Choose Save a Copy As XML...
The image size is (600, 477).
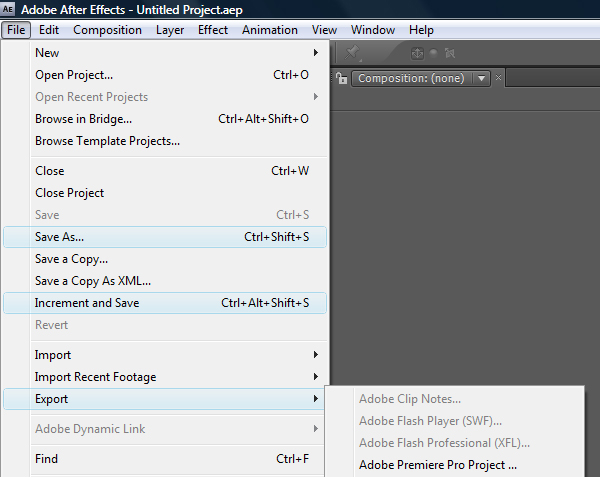click(165, 281)
